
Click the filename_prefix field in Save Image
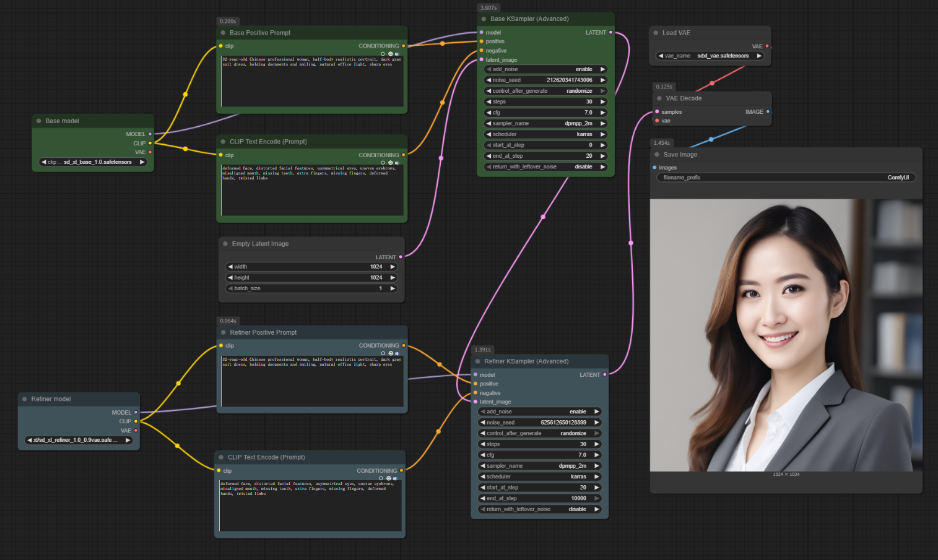coord(785,178)
